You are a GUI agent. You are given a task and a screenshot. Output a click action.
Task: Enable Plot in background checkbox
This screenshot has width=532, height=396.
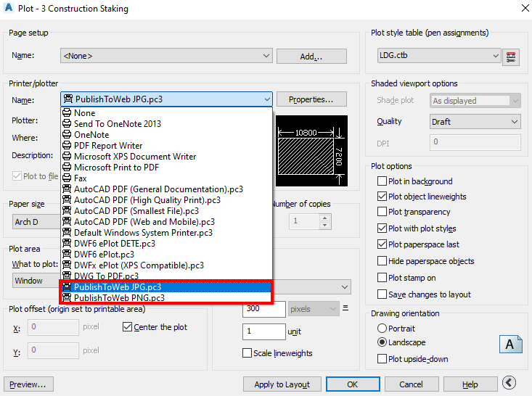click(382, 181)
